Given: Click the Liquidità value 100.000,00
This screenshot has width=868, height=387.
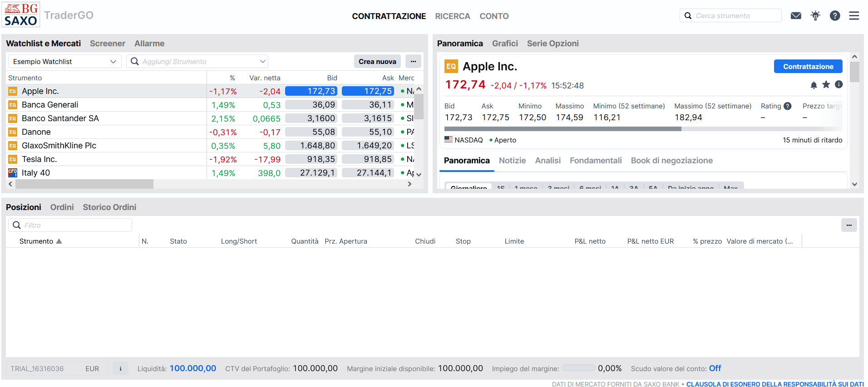Looking at the screenshot, I should pos(193,368).
